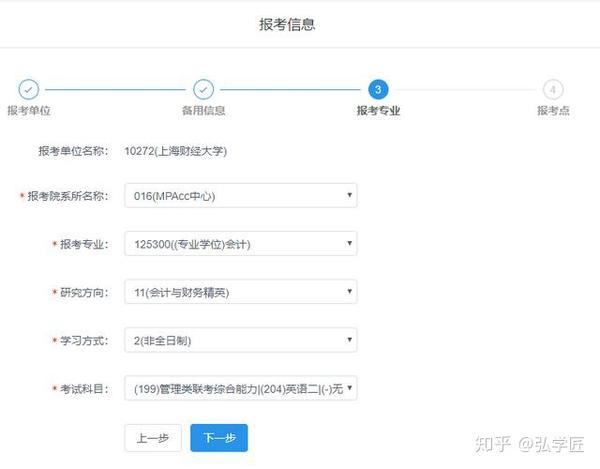This screenshot has width=600, height=469.
Task: Click the text 10272(上海财经大学)
Action: pyautogui.click(x=176, y=151)
